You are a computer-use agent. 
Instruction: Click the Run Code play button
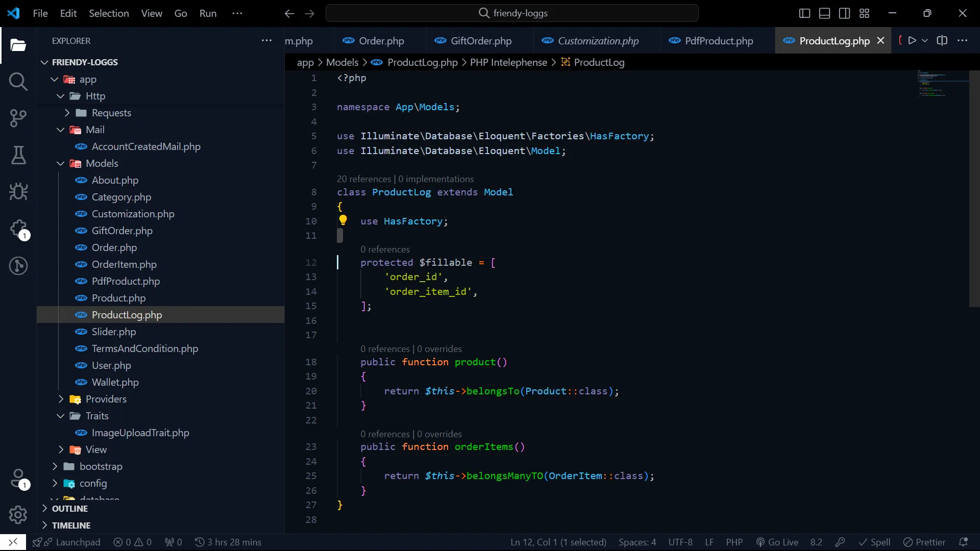coord(912,41)
